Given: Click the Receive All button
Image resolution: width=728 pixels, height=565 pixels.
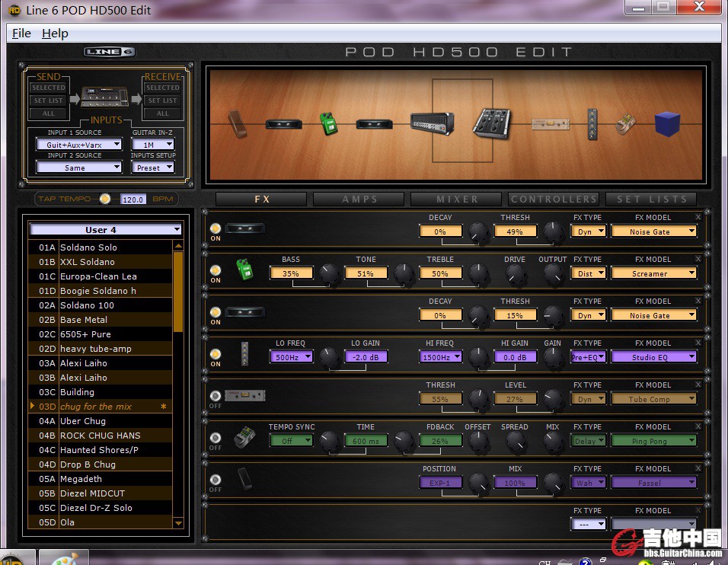Looking at the screenshot, I should click(162, 113).
